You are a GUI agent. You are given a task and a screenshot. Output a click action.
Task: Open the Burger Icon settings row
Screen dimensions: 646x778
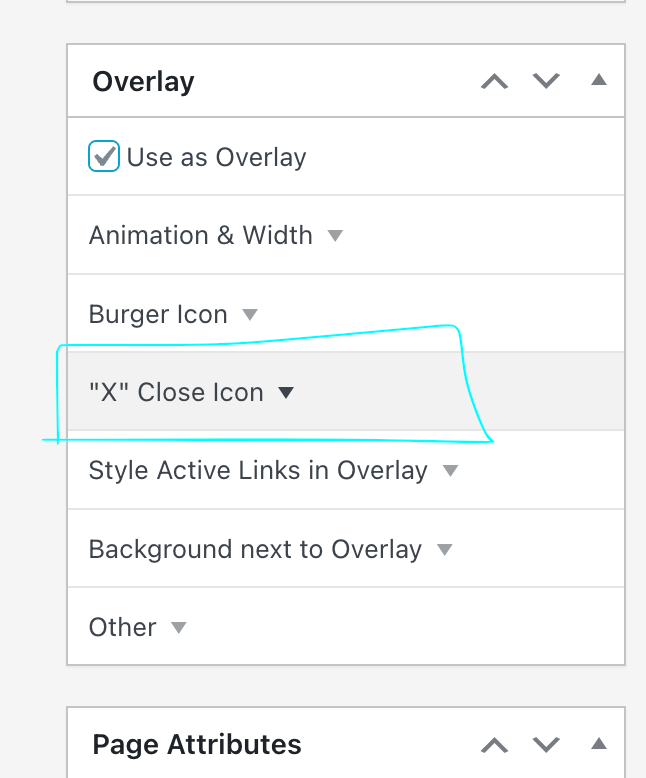tap(158, 315)
